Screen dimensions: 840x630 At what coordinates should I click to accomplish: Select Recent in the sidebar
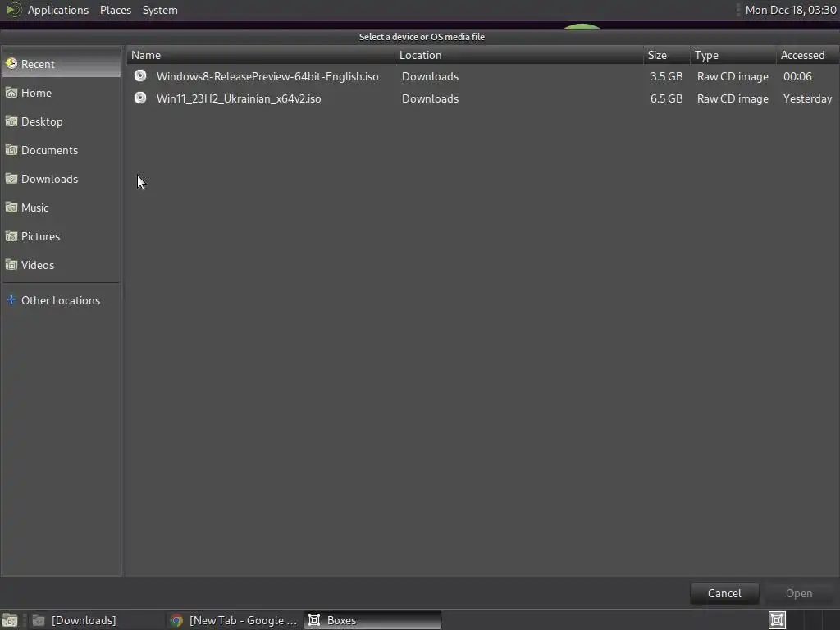[x=61, y=64]
